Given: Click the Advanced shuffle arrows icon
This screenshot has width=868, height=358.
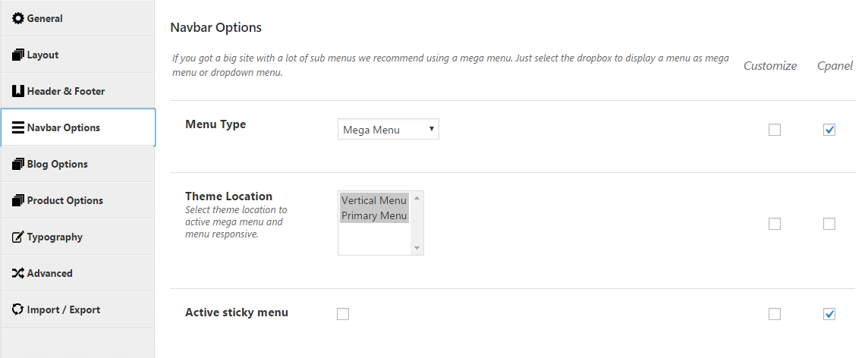Looking at the screenshot, I should point(18,273).
